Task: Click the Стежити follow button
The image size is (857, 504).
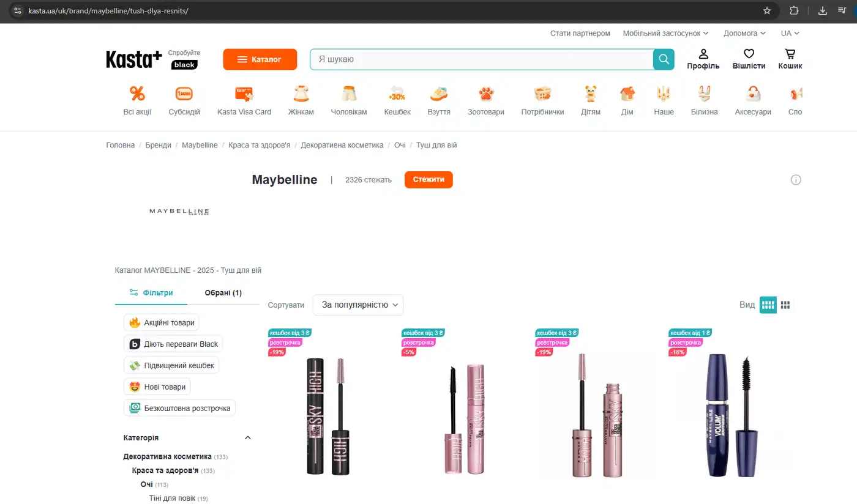Action: [x=428, y=180]
